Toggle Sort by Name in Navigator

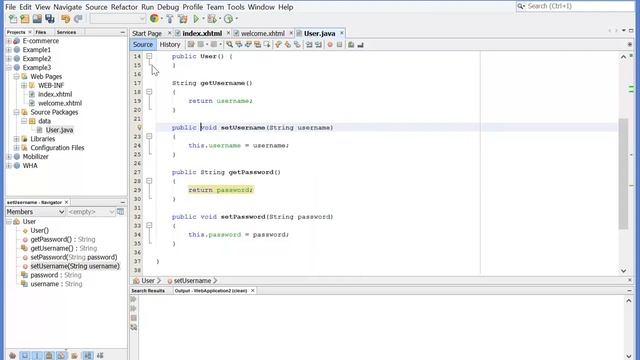click(x=88, y=356)
